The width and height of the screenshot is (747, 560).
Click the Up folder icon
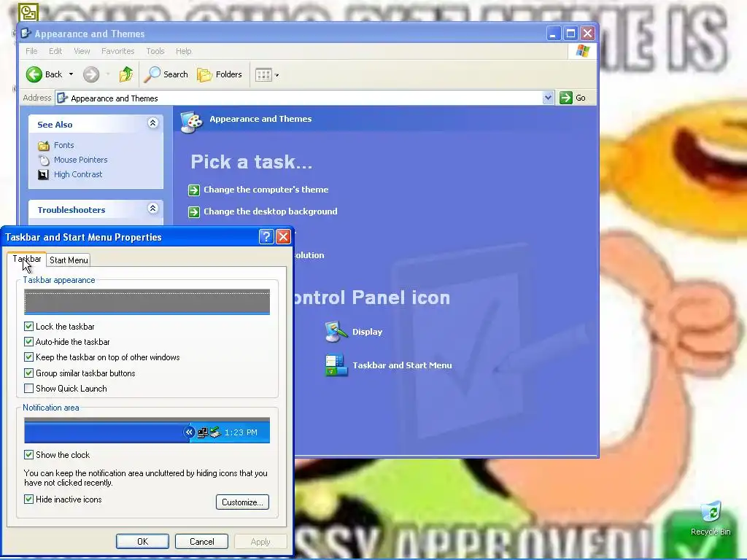tap(125, 74)
